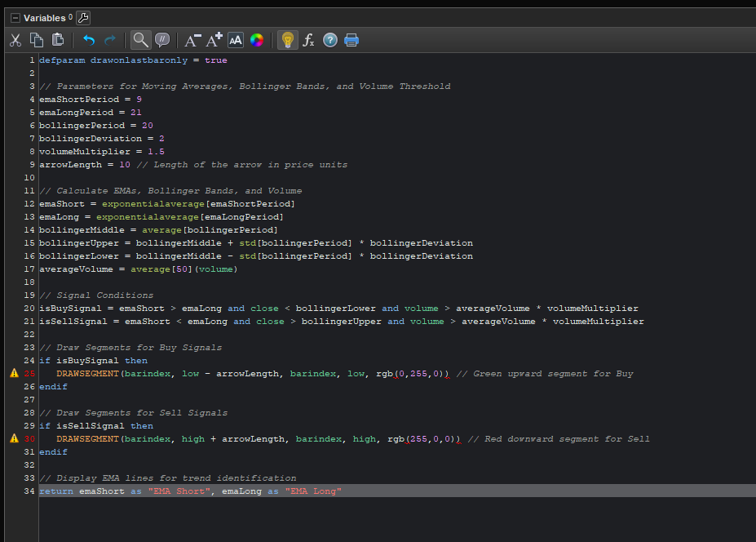Toggle comment on selected code
The height and width of the screenshot is (542, 756).
pyautogui.click(x=163, y=40)
